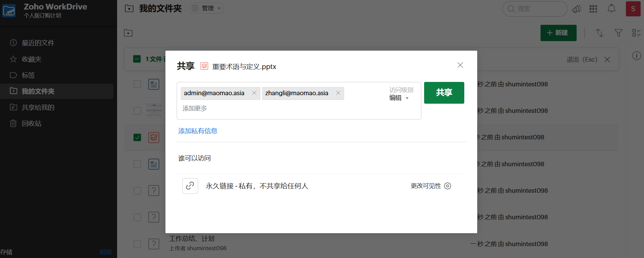Open the filter funnel icon

618,33
